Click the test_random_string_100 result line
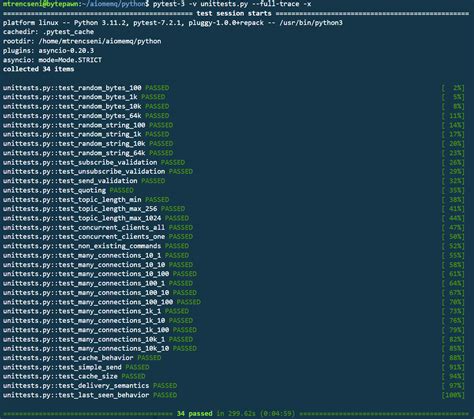The height and width of the screenshot is (419, 474). (88, 125)
